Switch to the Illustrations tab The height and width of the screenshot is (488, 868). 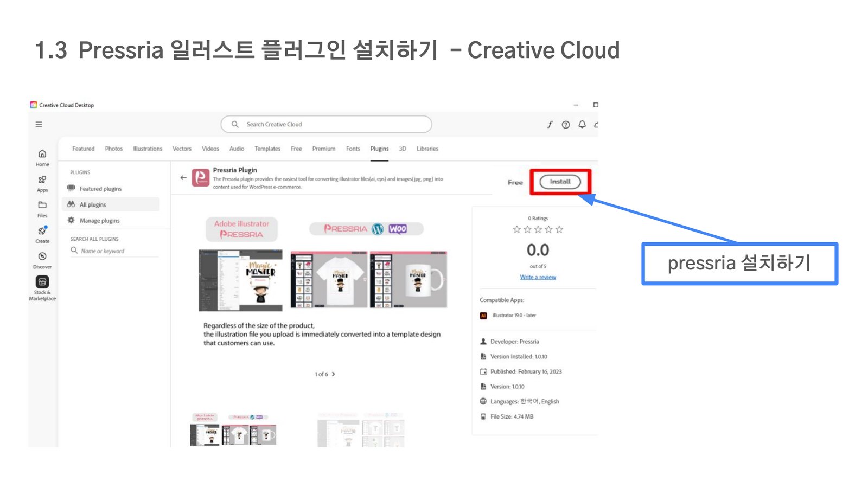click(148, 149)
